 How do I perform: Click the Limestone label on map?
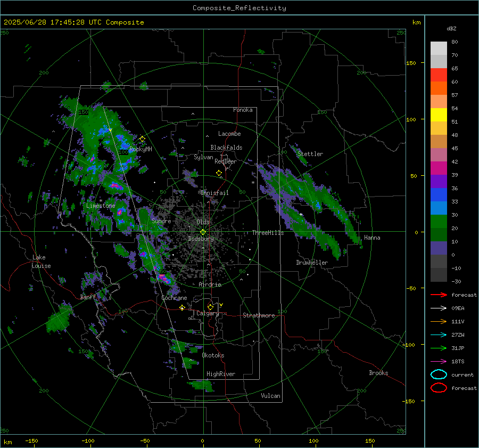tap(101, 206)
